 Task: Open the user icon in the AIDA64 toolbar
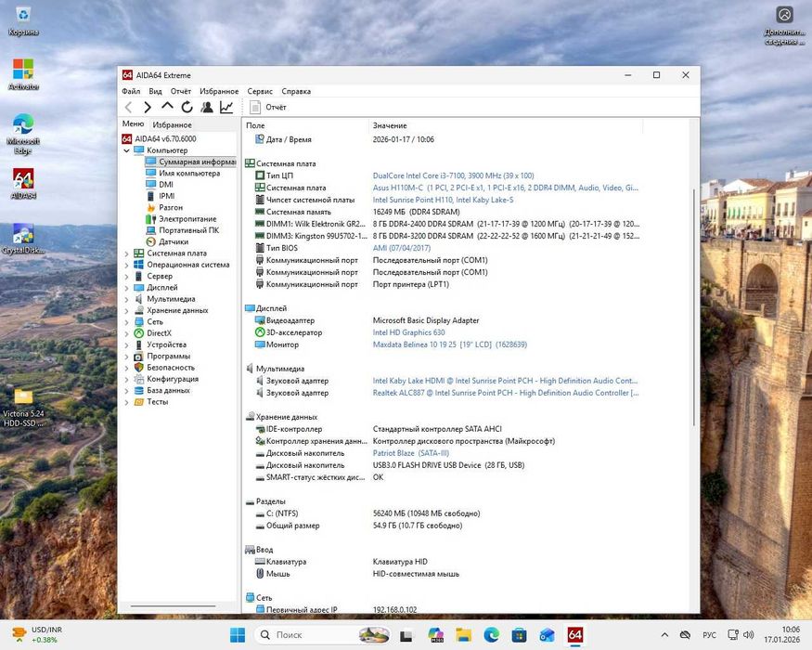[x=207, y=108]
